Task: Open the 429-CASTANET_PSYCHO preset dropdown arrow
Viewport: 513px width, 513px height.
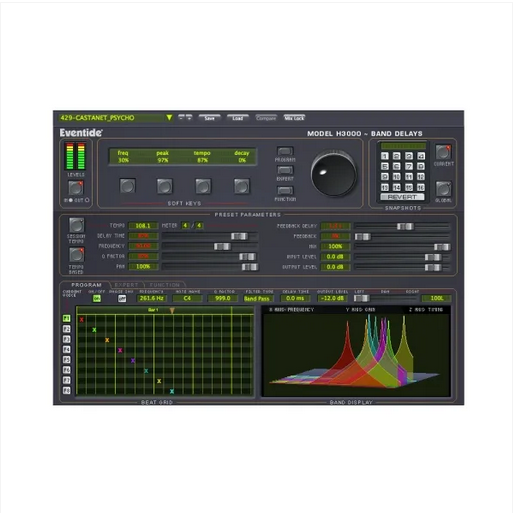Action: [x=169, y=118]
